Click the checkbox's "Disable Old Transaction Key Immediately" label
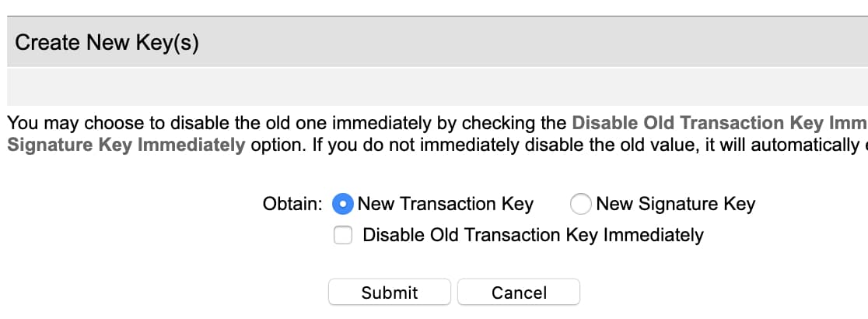The width and height of the screenshot is (868, 319). click(x=533, y=235)
